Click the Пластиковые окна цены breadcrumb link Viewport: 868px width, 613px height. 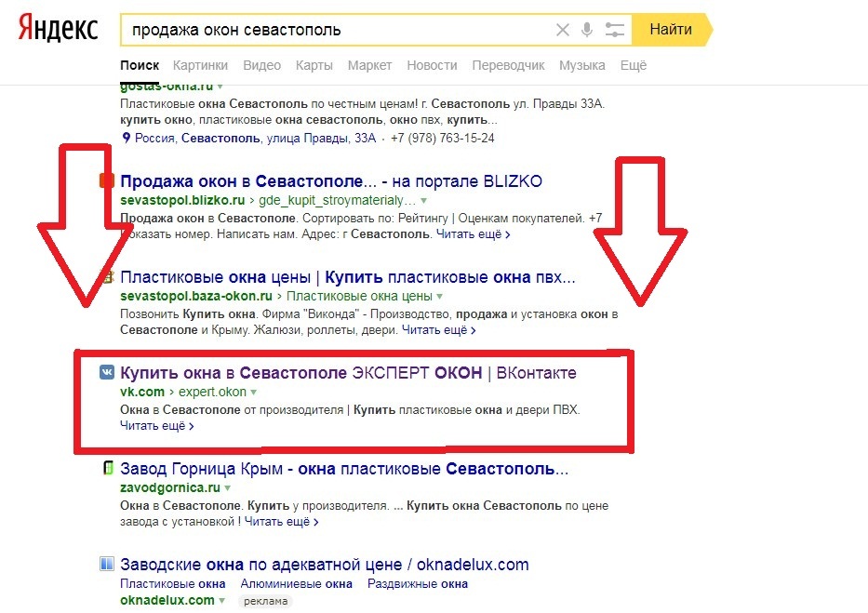point(359,296)
